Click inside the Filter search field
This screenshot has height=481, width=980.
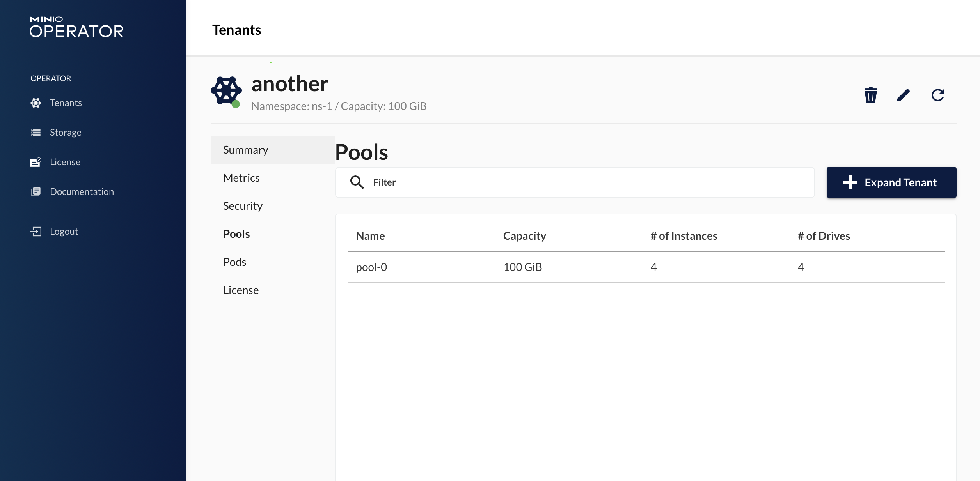575,182
